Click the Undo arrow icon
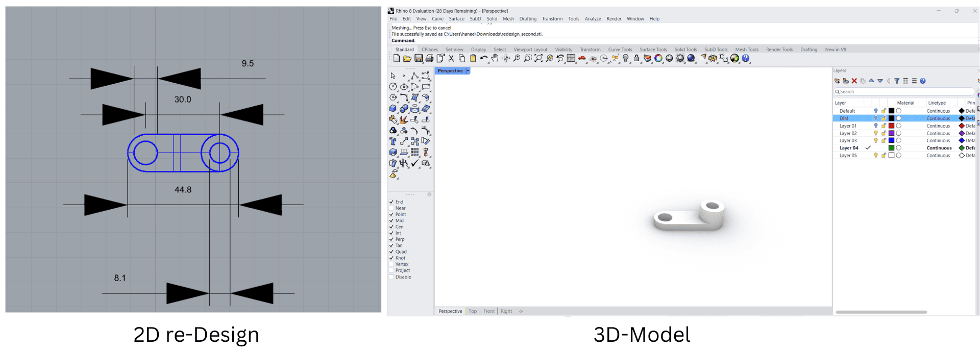Viewport: 980px width, 354px height. pos(483,59)
